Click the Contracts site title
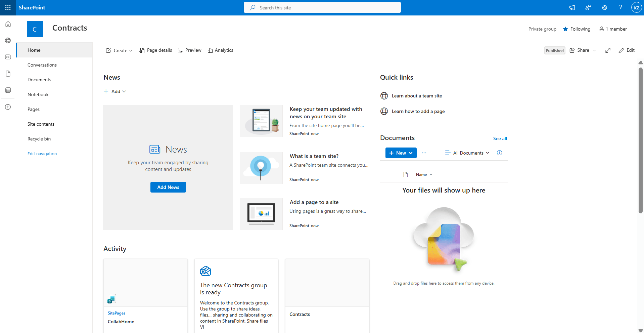This screenshot has height=333, width=644. 70,28
